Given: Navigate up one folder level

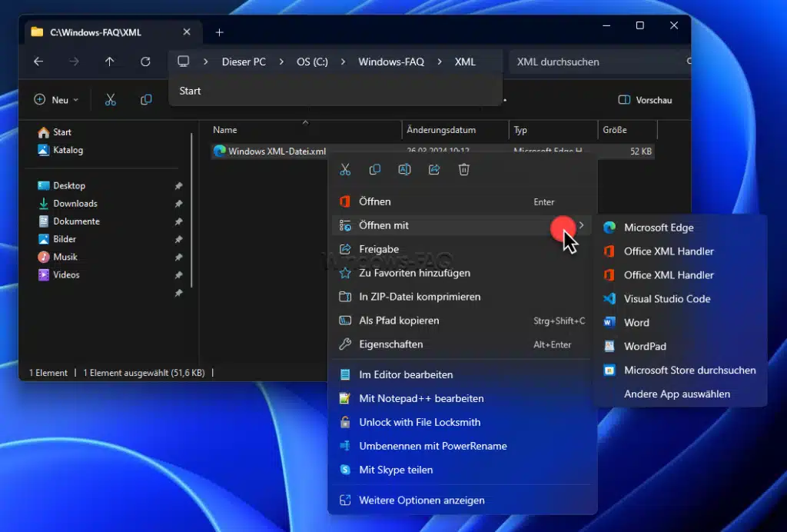Looking at the screenshot, I should (109, 62).
